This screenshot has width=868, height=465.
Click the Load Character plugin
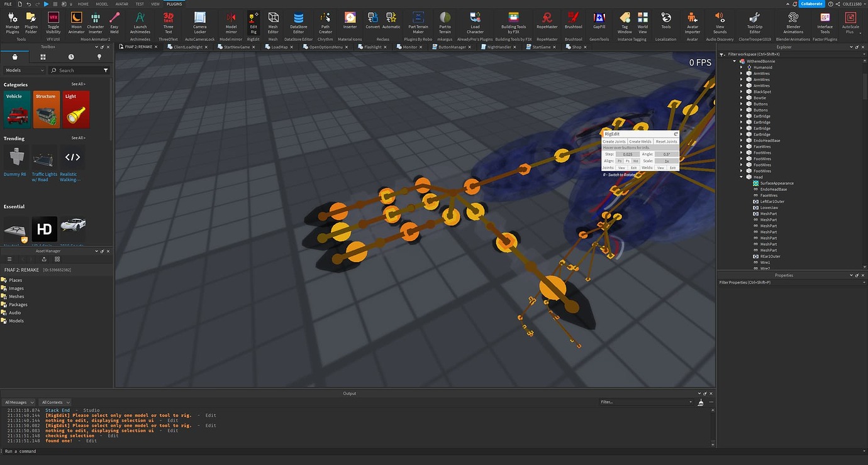(475, 23)
